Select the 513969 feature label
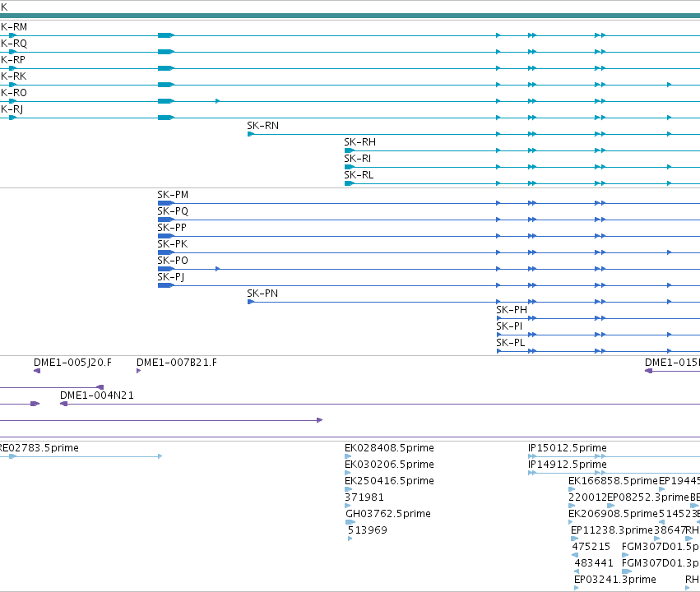Image resolution: width=700 pixels, height=592 pixels. (368, 530)
